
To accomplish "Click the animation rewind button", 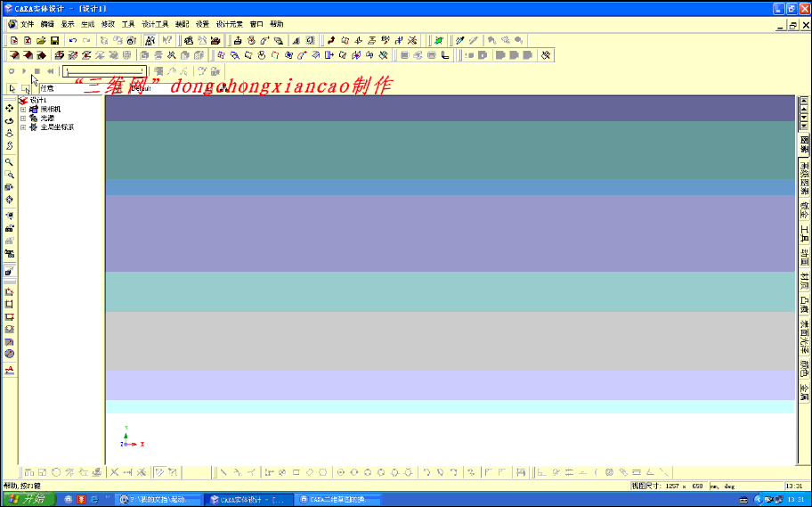I will tap(50, 71).
